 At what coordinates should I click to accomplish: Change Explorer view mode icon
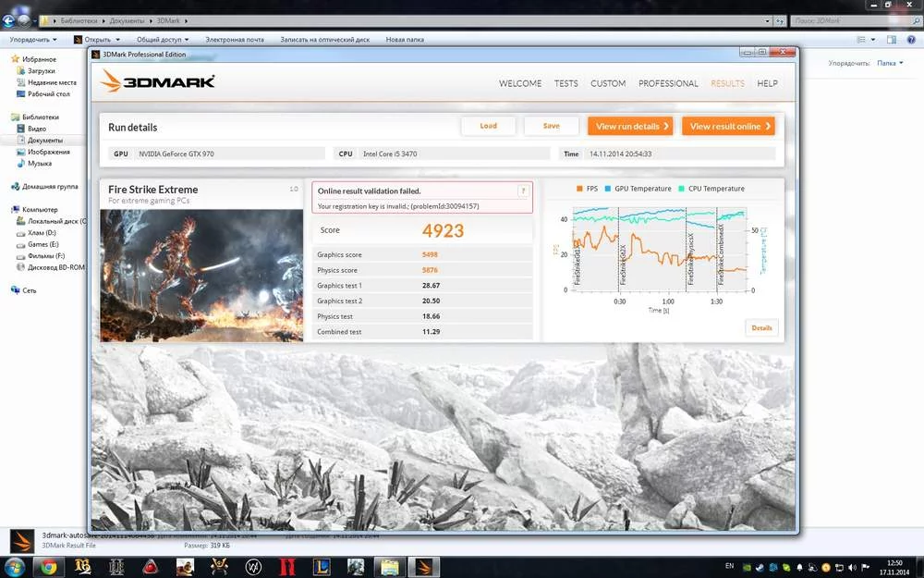[861, 40]
